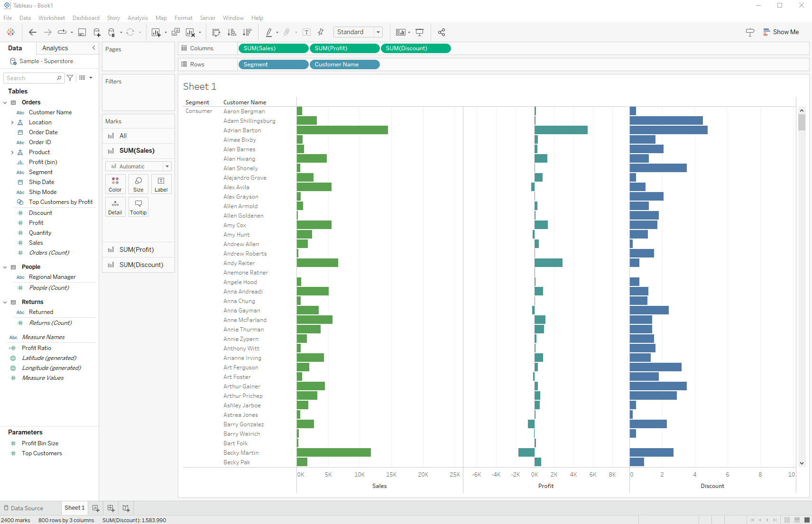The image size is (812, 524).
Task: Add a new data source
Action: click(x=97, y=32)
